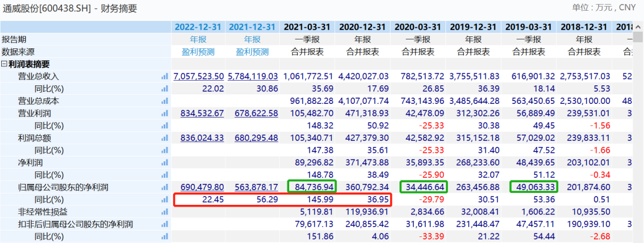The width and height of the screenshot is (644, 243).
Task: Click the 非经常性损益 row label
Action: 42,212
